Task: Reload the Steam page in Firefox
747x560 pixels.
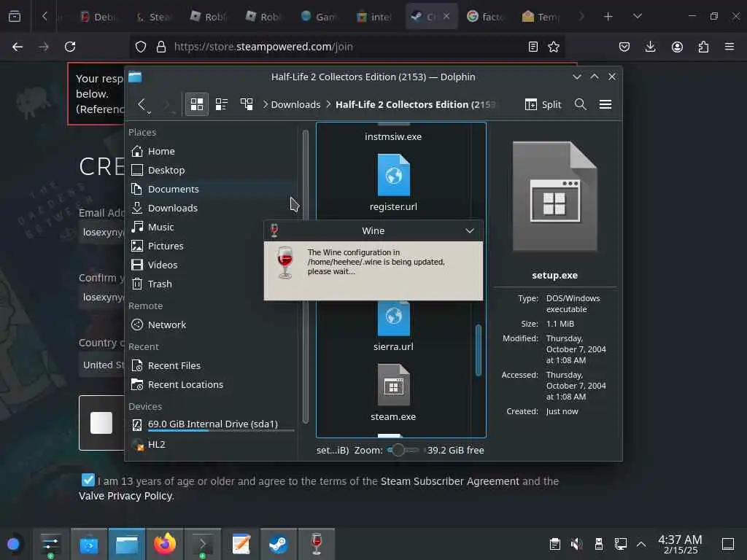Action: [70, 47]
